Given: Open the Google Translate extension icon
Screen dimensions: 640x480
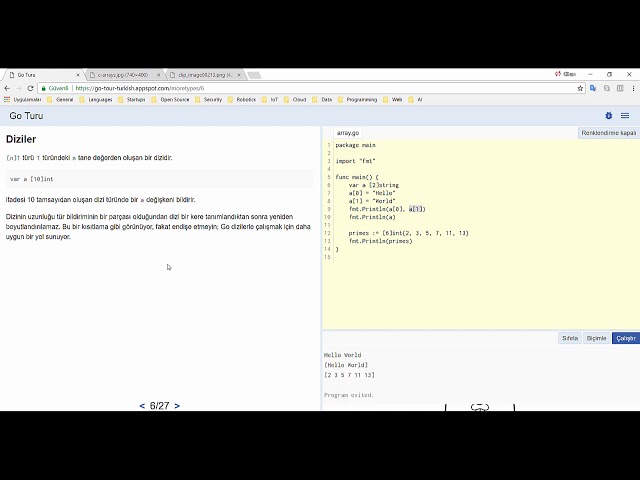Looking at the screenshot, I should coord(593,88).
